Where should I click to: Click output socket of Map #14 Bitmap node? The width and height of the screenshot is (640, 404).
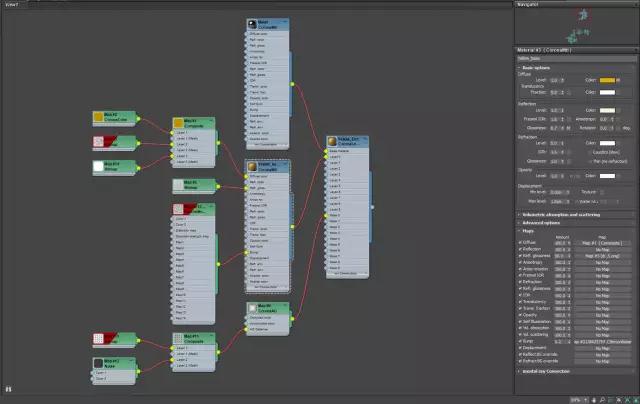(138, 168)
